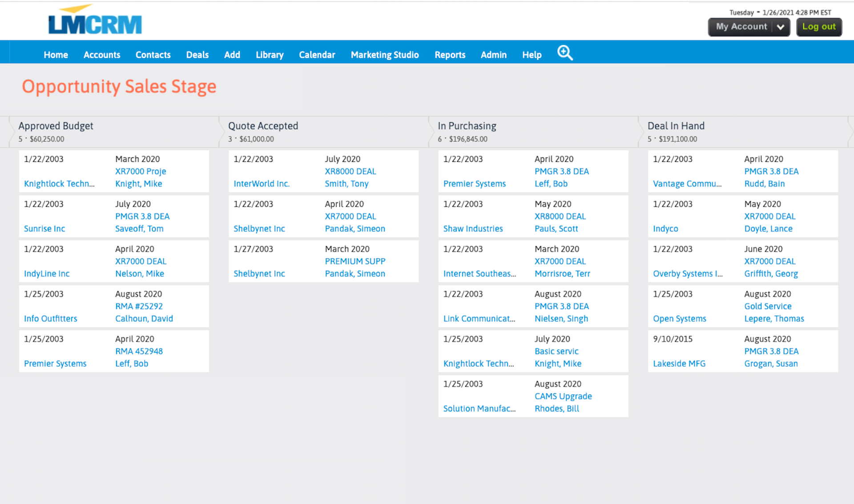Click the Lakeside MFG account link
854x504 pixels.
[x=679, y=364]
